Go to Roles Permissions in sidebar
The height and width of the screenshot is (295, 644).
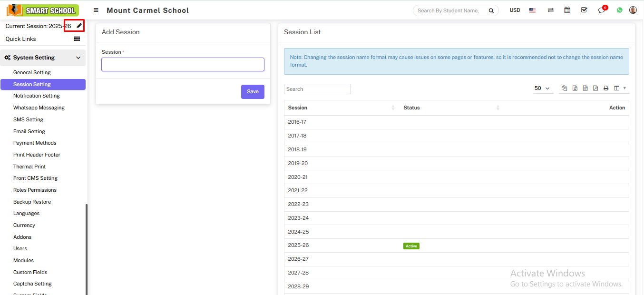point(35,190)
